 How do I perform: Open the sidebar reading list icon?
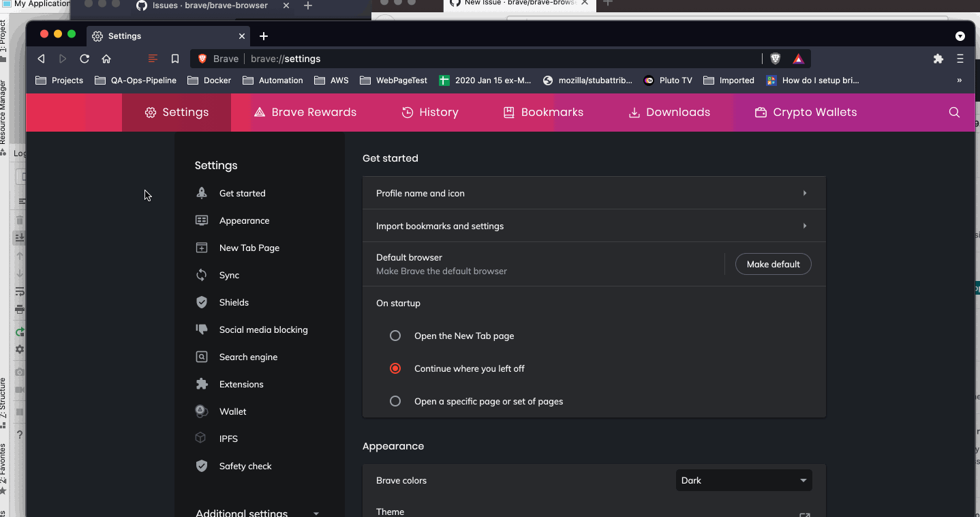(x=153, y=59)
